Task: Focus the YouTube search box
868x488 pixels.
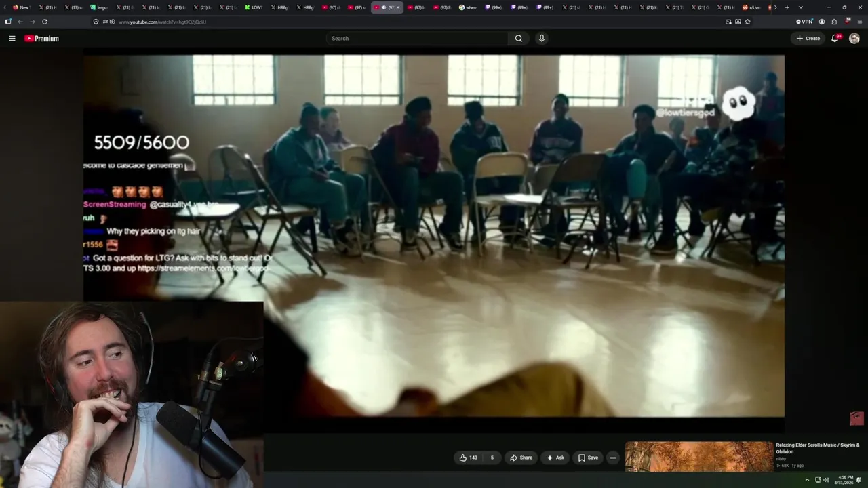Action: (417, 39)
